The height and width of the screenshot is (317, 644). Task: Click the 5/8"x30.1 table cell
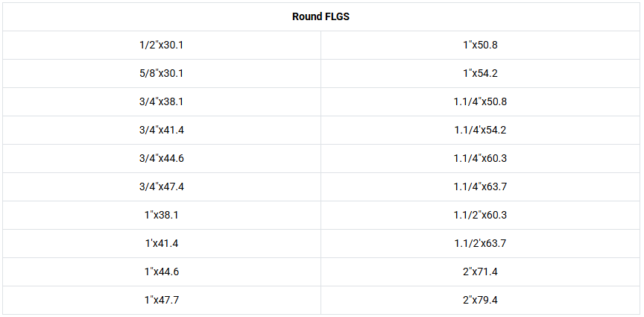[x=162, y=73]
